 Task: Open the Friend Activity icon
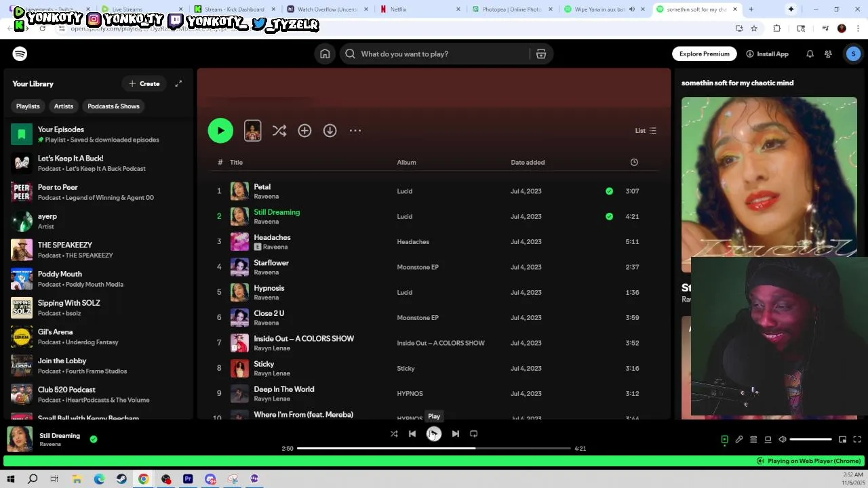tap(828, 54)
